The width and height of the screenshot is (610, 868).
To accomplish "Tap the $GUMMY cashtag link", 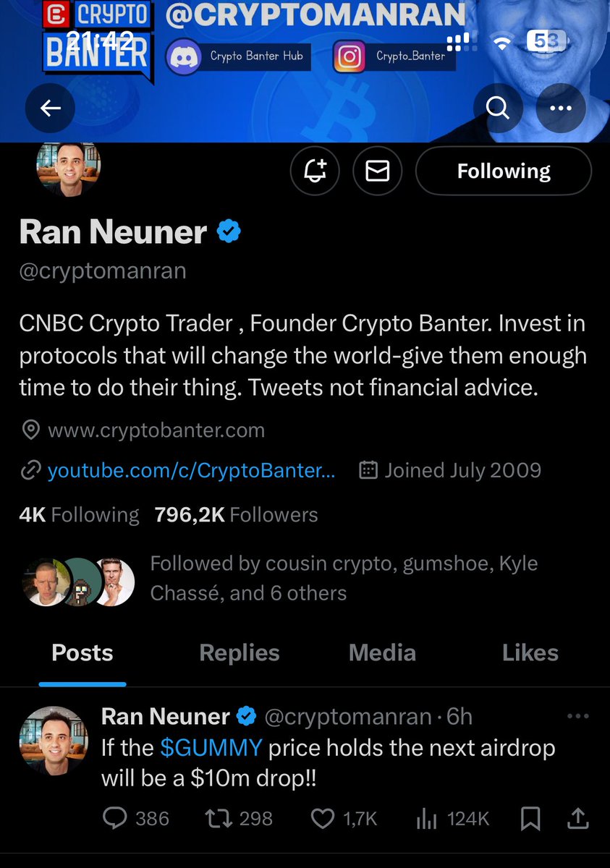I will pyautogui.click(x=211, y=746).
